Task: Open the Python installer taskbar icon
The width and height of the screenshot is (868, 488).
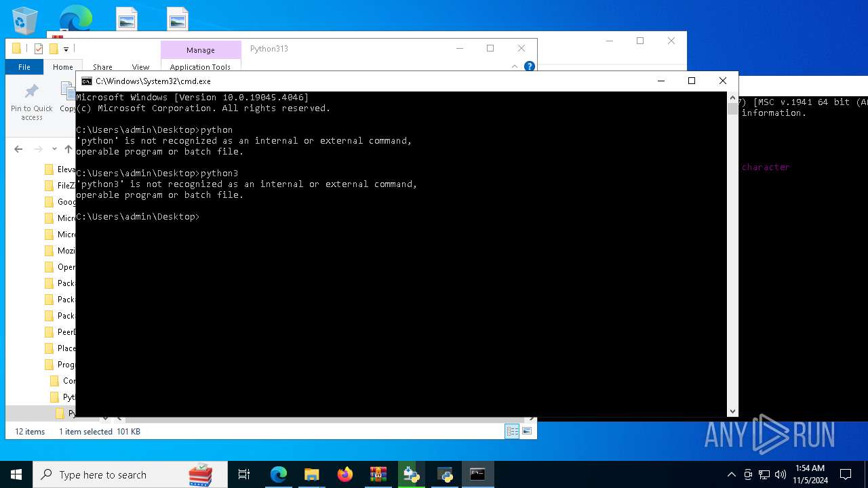Action: [412, 474]
